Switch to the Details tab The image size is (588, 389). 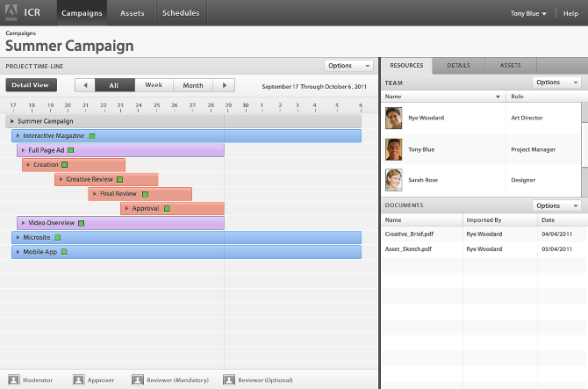coord(458,66)
